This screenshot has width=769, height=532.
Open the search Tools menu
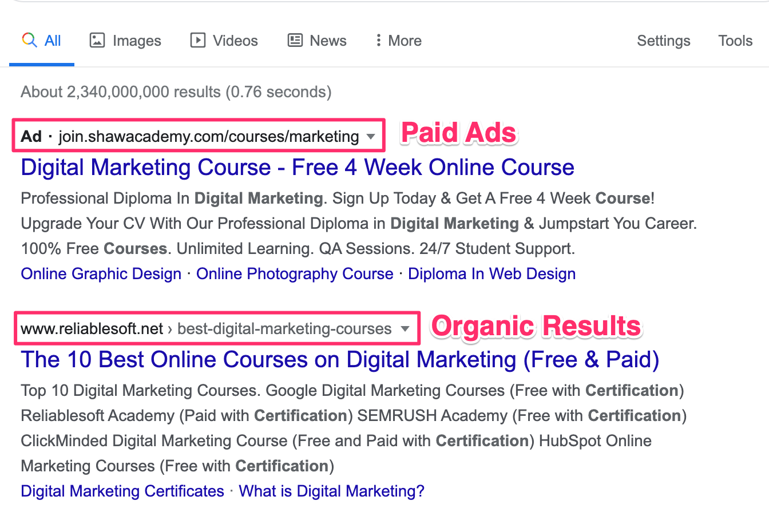tap(735, 41)
